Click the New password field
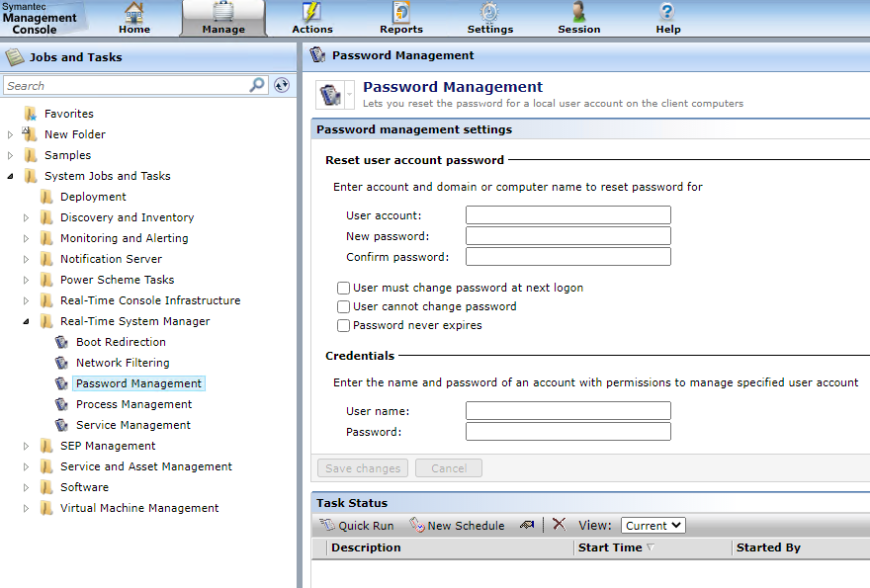870x588 pixels. click(568, 236)
